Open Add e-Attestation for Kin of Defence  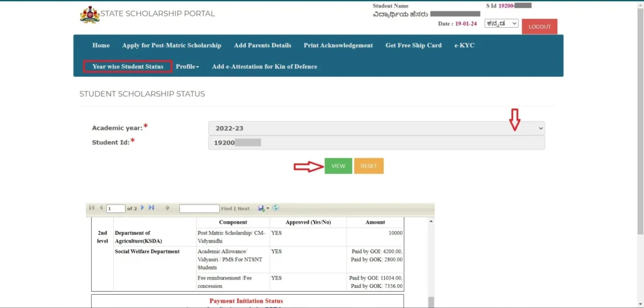(x=265, y=67)
